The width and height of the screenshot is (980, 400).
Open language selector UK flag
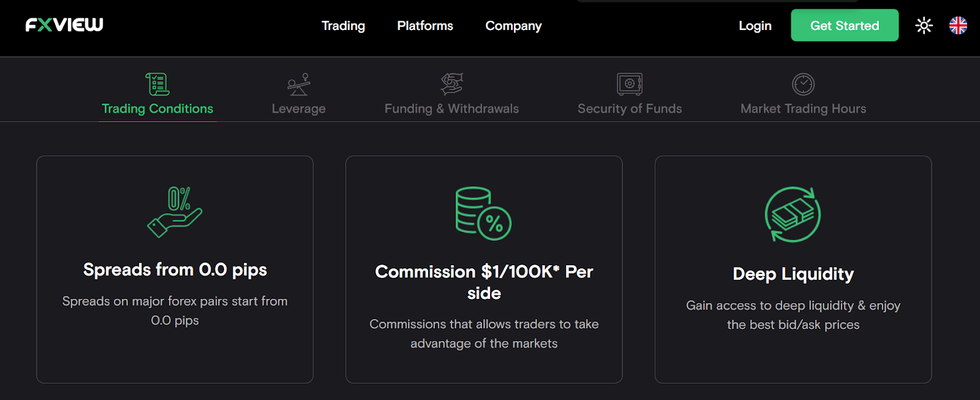(x=958, y=25)
